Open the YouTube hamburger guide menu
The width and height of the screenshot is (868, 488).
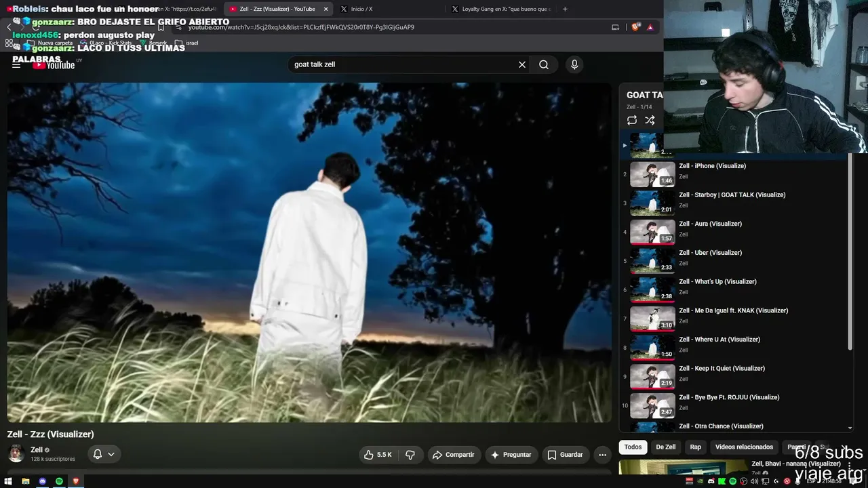(x=16, y=65)
